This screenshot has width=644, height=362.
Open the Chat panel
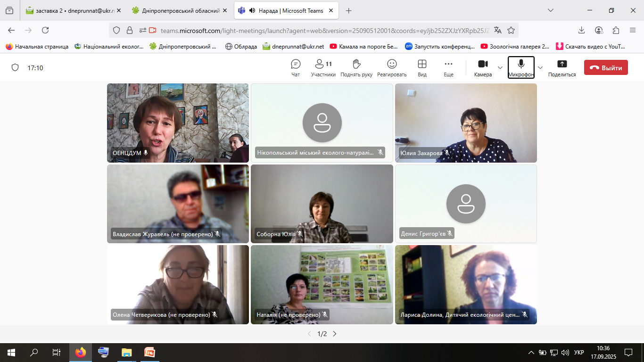tap(296, 68)
